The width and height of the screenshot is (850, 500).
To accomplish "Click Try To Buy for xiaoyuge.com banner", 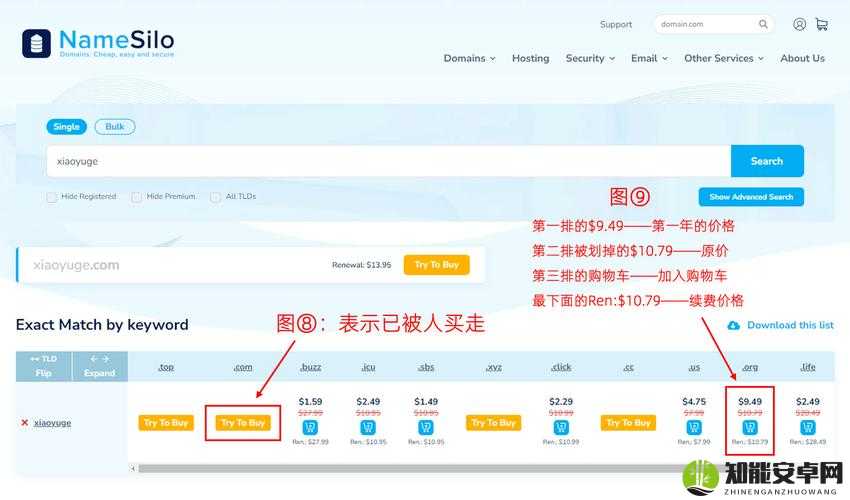I will coord(436,265).
